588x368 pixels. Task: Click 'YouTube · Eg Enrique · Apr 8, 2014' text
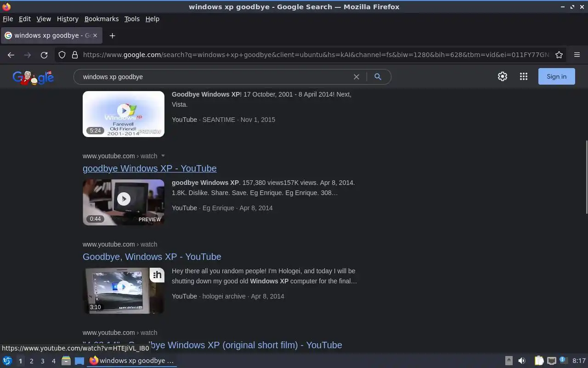coord(222,208)
